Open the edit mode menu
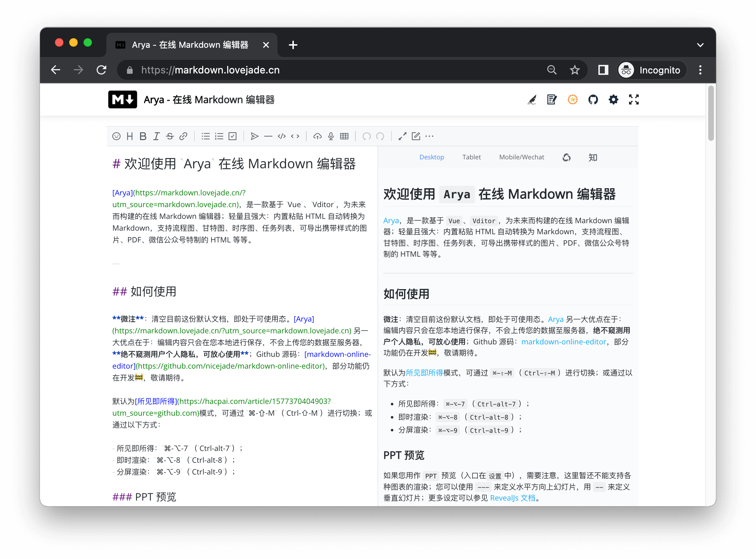The image size is (756, 559). [x=416, y=136]
